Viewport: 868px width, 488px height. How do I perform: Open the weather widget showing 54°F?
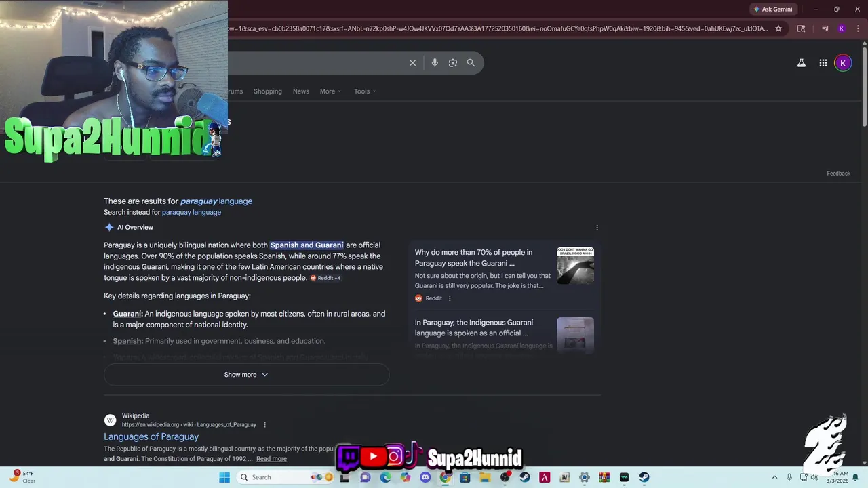click(22, 477)
